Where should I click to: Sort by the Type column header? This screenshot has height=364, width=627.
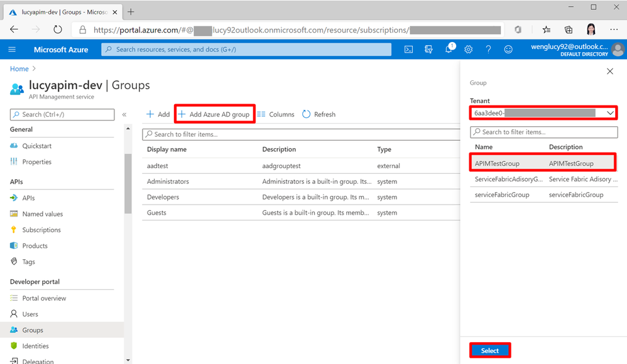(384, 149)
